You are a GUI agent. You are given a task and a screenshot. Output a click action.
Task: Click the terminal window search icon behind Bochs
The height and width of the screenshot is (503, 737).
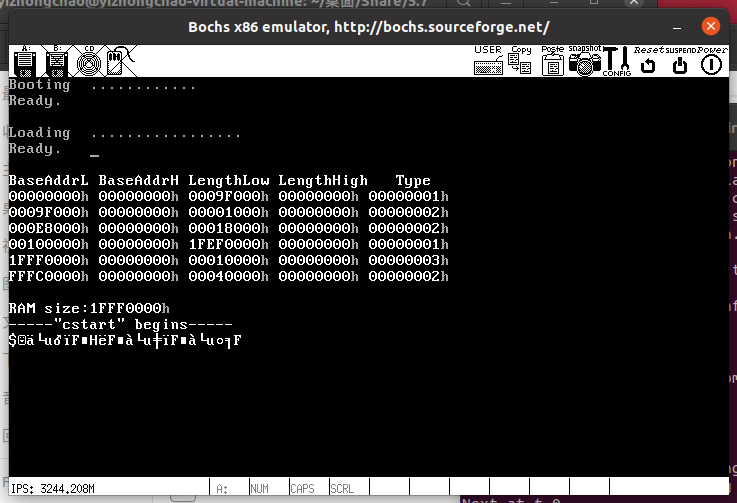tap(463, 2)
